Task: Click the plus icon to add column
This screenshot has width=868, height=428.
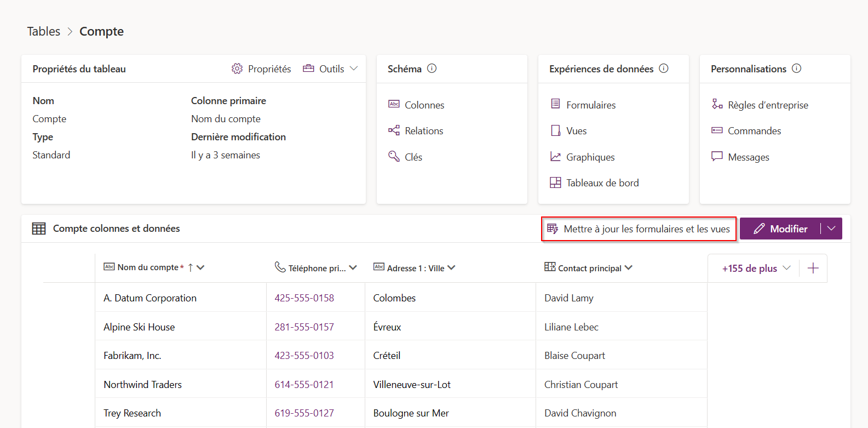Action: coord(813,268)
